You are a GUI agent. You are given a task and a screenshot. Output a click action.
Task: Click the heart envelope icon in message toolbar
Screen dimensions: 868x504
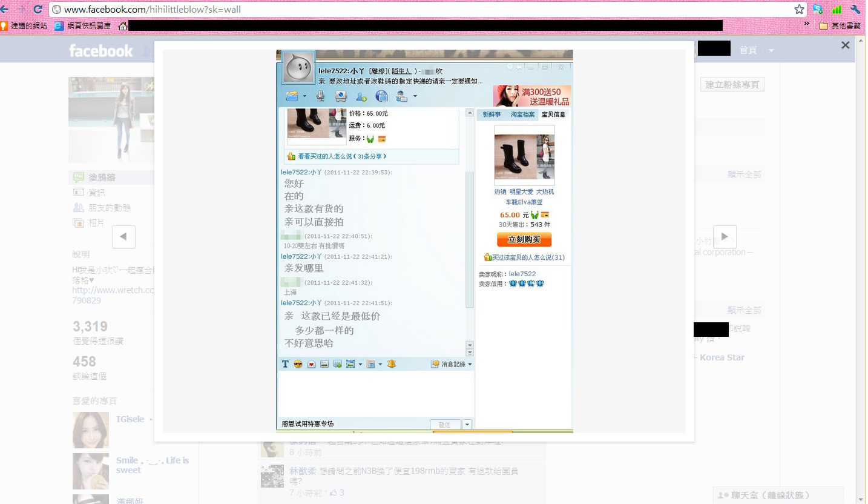pyautogui.click(x=311, y=364)
